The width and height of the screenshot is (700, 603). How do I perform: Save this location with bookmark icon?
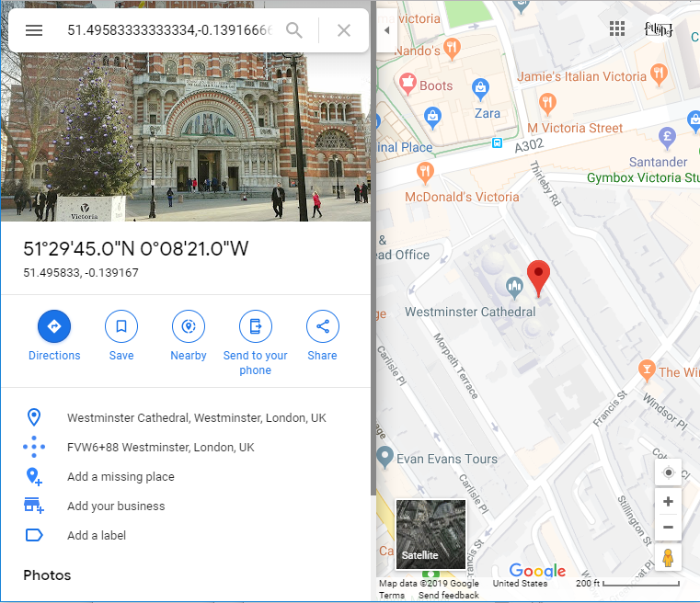tap(121, 326)
